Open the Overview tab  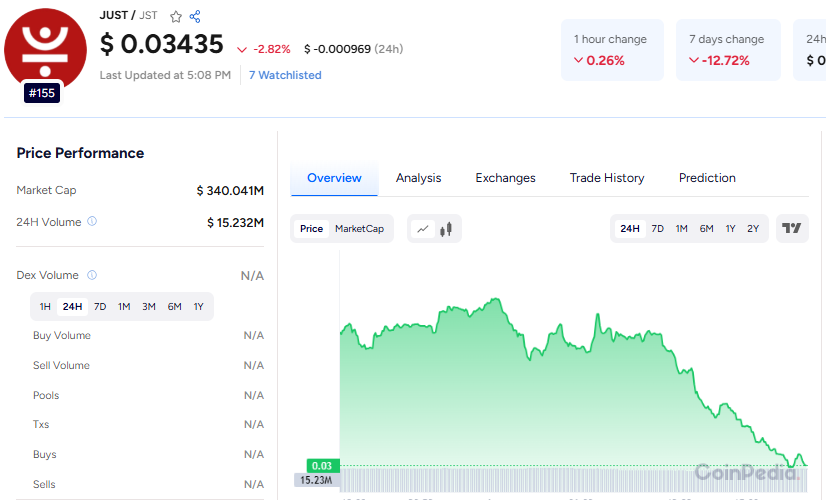pyautogui.click(x=334, y=178)
